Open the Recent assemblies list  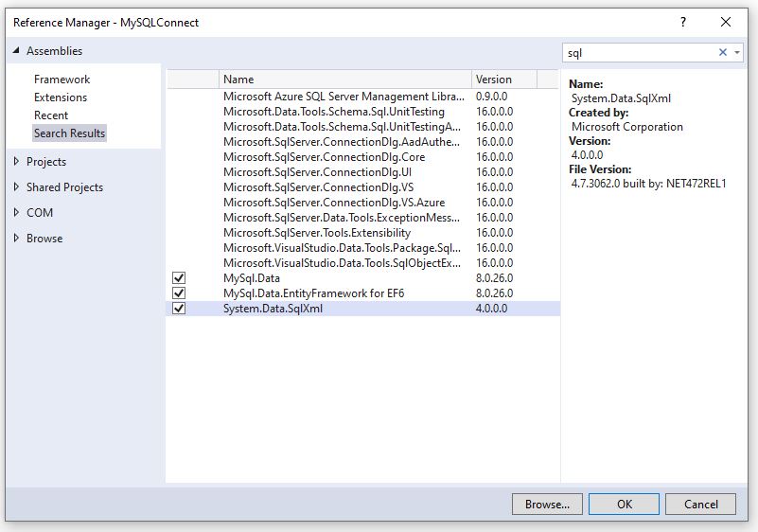point(51,115)
